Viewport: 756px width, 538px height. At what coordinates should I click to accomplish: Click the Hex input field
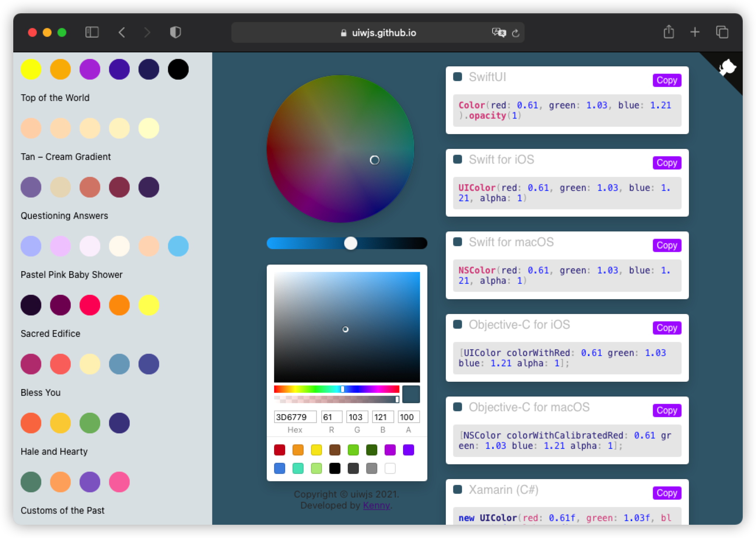(x=295, y=417)
